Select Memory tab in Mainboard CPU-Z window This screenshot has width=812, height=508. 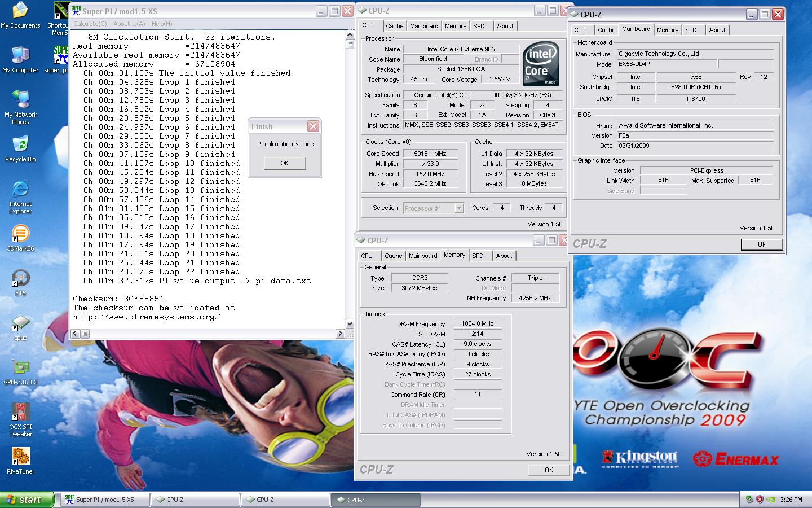pos(668,30)
